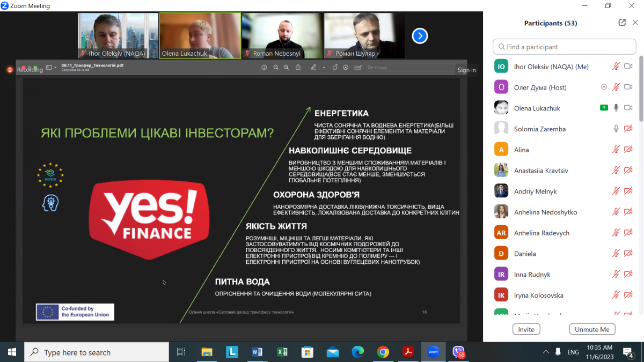Open Adobe Acrobat from the taskbar

(408, 352)
